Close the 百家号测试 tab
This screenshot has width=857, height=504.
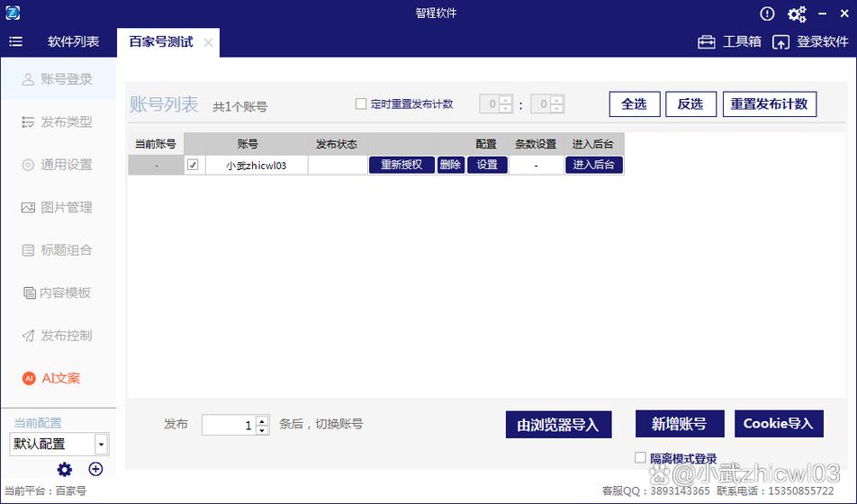(208, 42)
